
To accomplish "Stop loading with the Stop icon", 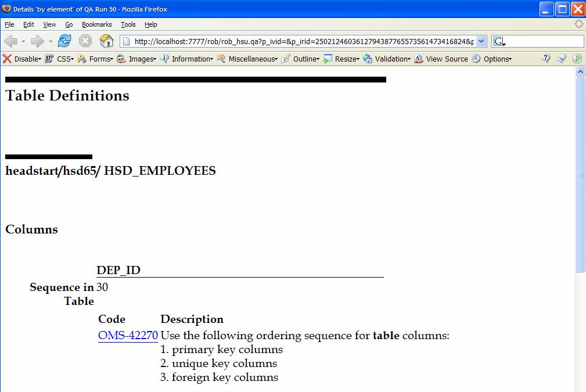I will point(85,41).
